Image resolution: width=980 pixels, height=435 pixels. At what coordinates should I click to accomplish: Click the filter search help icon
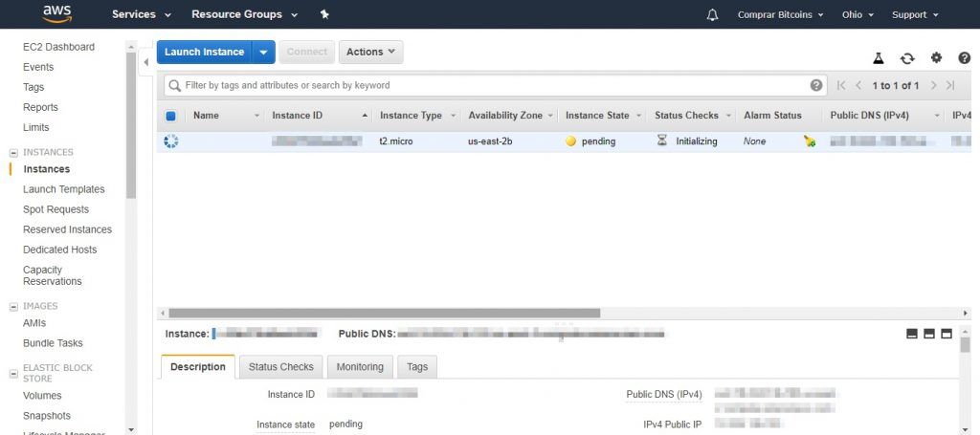point(816,85)
